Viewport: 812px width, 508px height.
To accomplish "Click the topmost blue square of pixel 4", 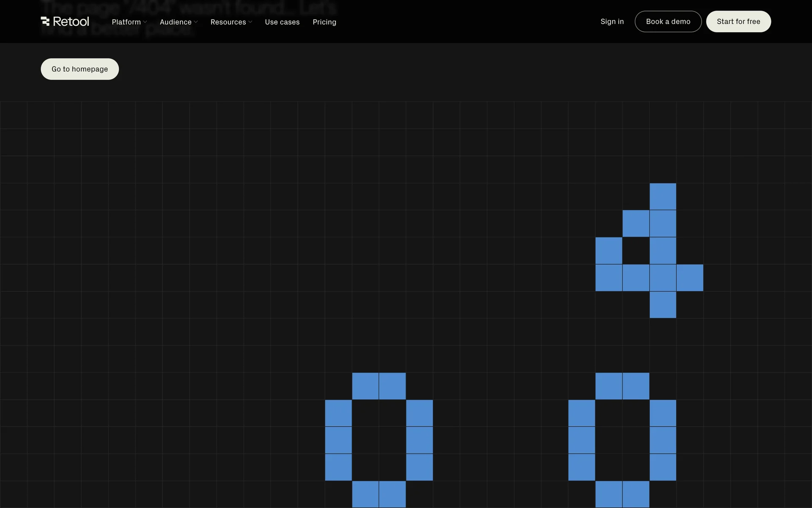I will pos(663,196).
